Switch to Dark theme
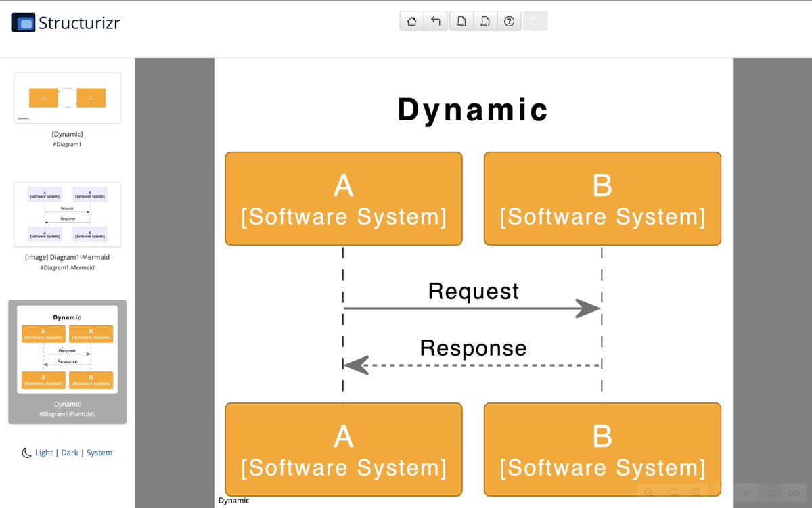The width and height of the screenshot is (812, 508). [x=70, y=453]
